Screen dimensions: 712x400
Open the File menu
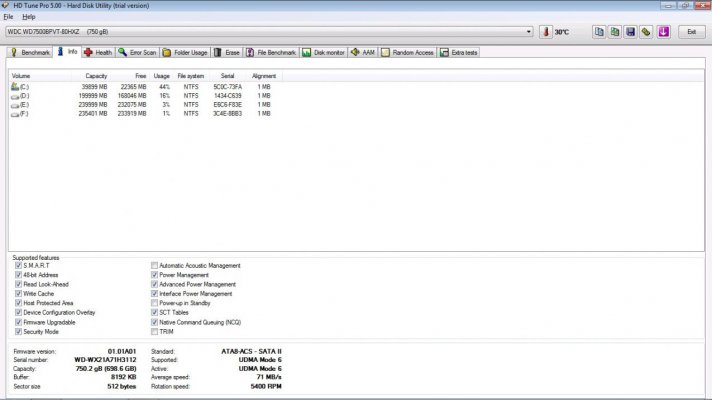pyautogui.click(x=8, y=17)
